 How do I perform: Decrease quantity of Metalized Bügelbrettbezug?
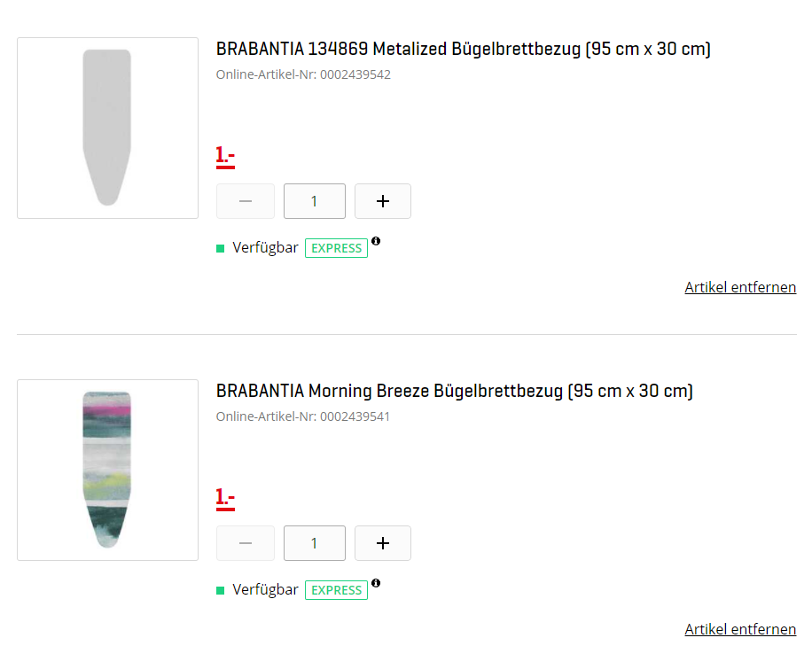(x=246, y=201)
